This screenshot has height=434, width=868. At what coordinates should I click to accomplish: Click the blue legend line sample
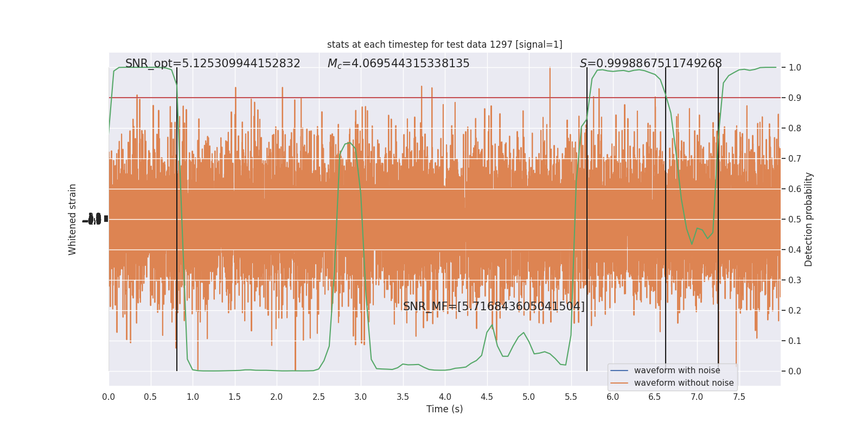pyautogui.click(x=619, y=371)
